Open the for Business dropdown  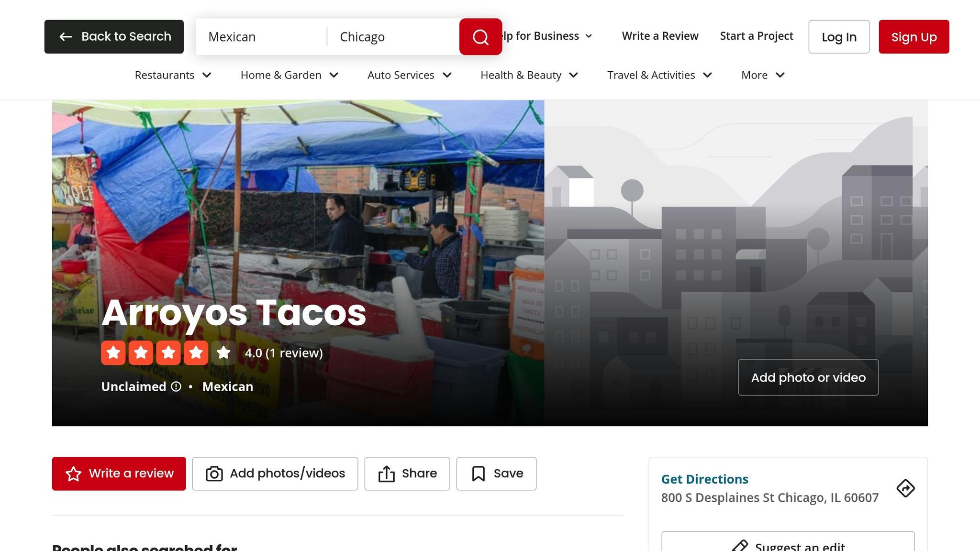click(547, 36)
